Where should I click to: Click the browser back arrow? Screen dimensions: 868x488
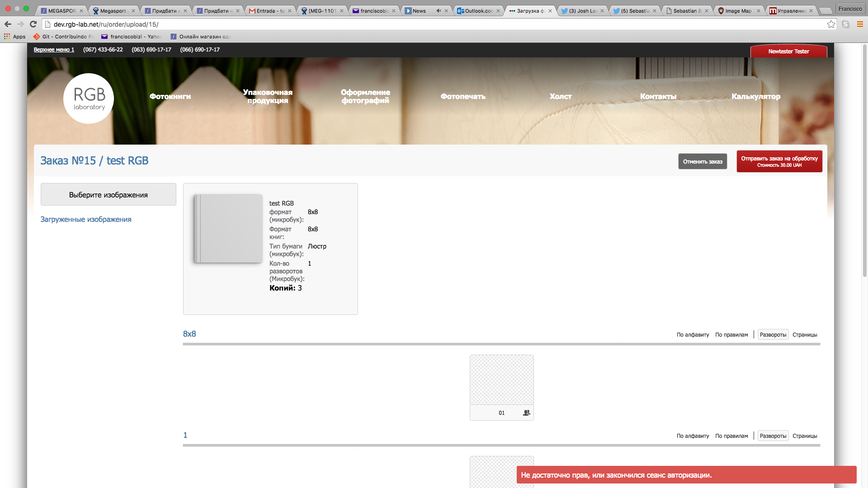[8, 24]
